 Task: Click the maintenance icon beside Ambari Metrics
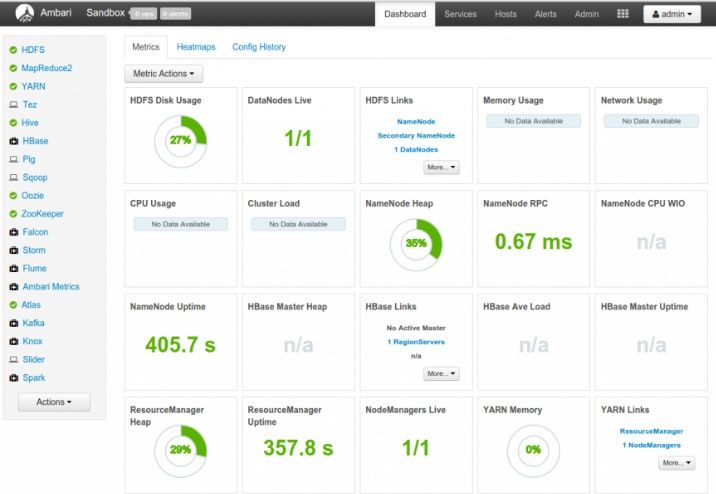coord(14,287)
